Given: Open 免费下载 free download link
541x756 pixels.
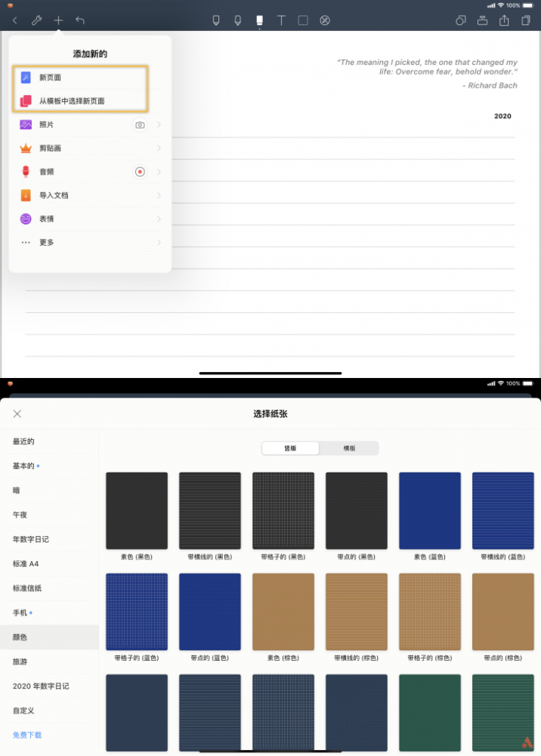Looking at the screenshot, I should click(27, 735).
